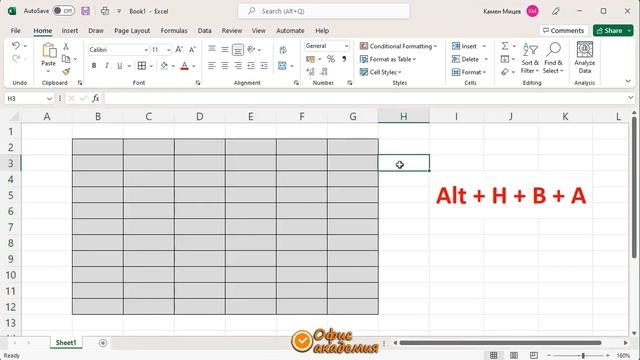Click the Paste clipboard icon
This screenshot has width=640, height=360.
(49, 50)
